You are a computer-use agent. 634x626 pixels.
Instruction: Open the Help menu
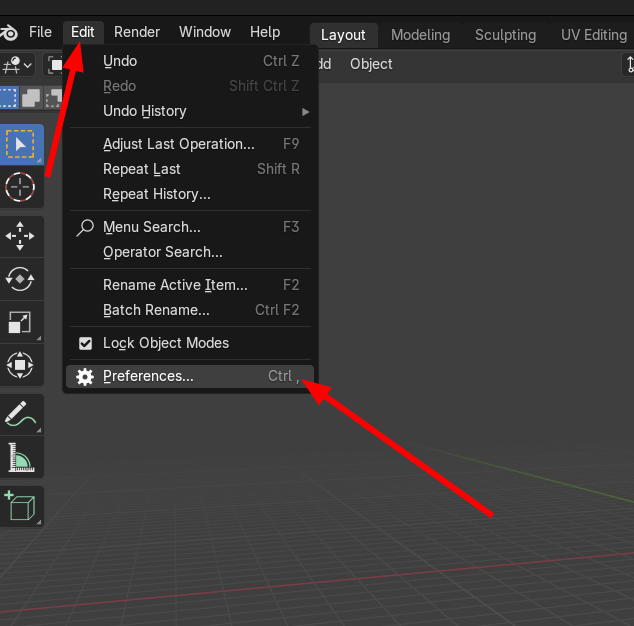tap(265, 32)
